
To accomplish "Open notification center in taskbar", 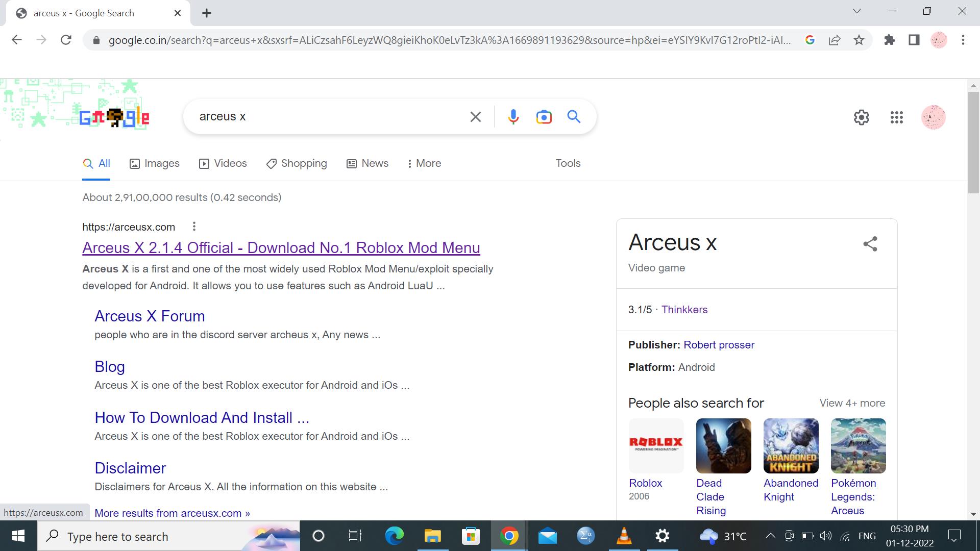I will pyautogui.click(x=954, y=536).
